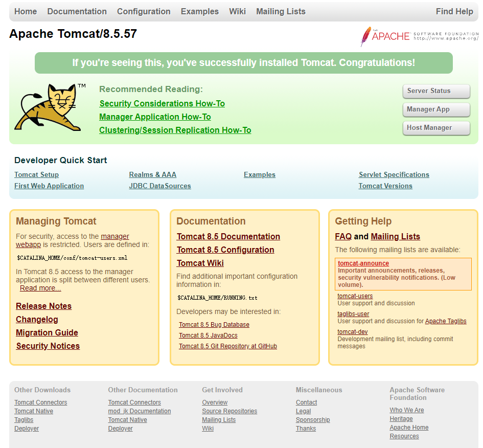The image size is (483, 448).
Task: Open tomcat-users mailing list link
Action: pyautogui.click(x=355, y=296)
